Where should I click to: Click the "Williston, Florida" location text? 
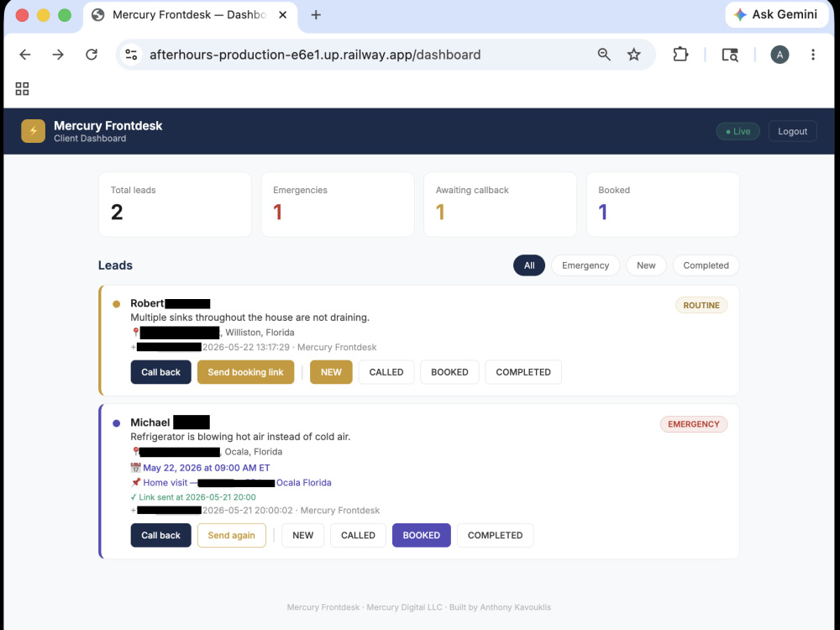click(260, 333)
